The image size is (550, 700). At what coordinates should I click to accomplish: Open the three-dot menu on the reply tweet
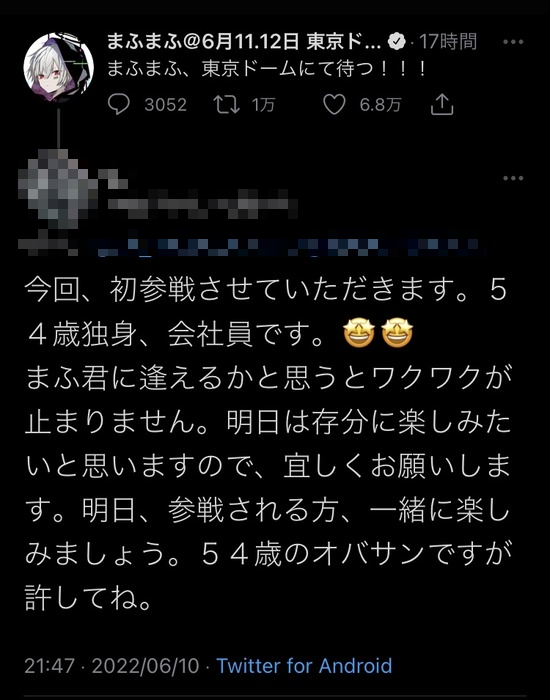(513, 178)
